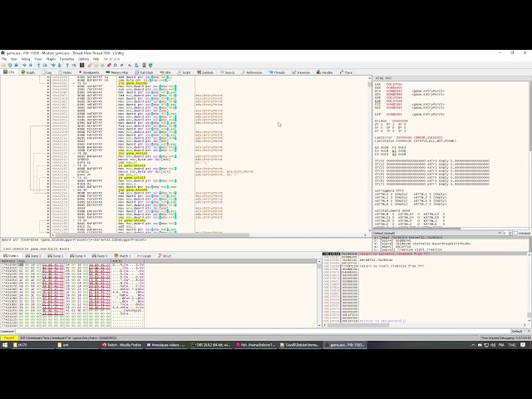
Task: Switch to the Threads tab
Action: coord(277,72)
